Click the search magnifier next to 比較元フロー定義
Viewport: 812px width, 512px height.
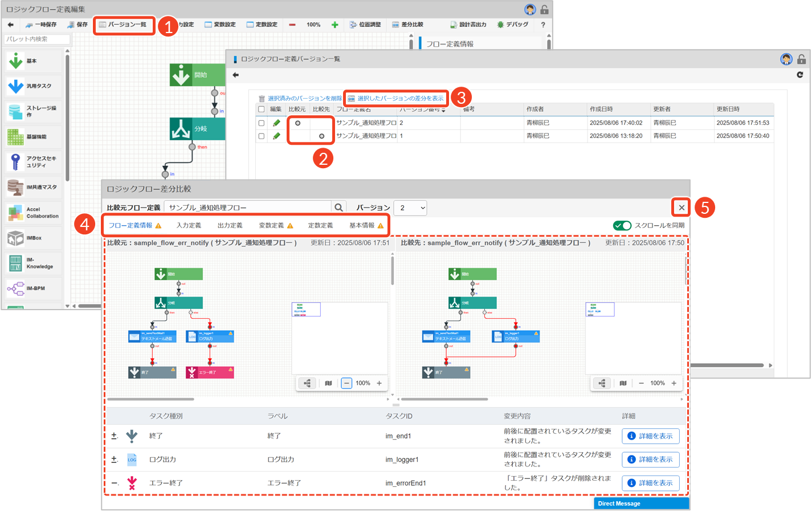pyautogui.click(x=338, y=208)
